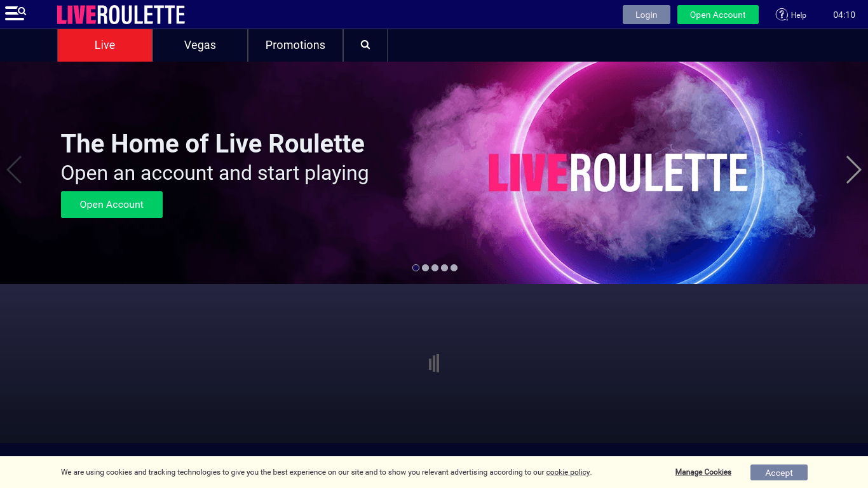Click the magnifying glass search icon
This screenshot has height=488, width=868.
click(365, 45)
